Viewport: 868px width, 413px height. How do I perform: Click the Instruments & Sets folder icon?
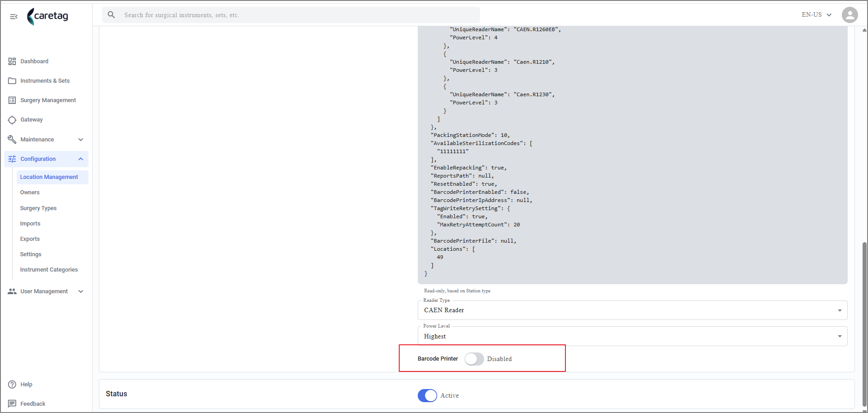click(x=12, y=81)
